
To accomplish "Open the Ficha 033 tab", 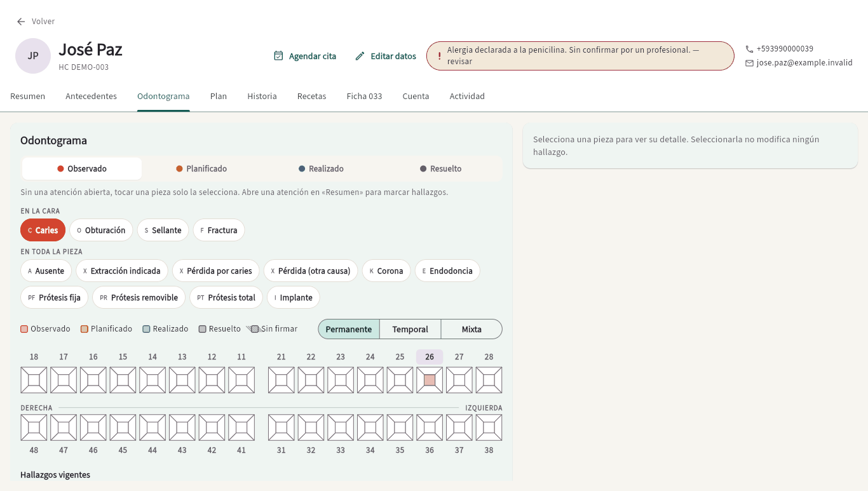I will [364, 97].
